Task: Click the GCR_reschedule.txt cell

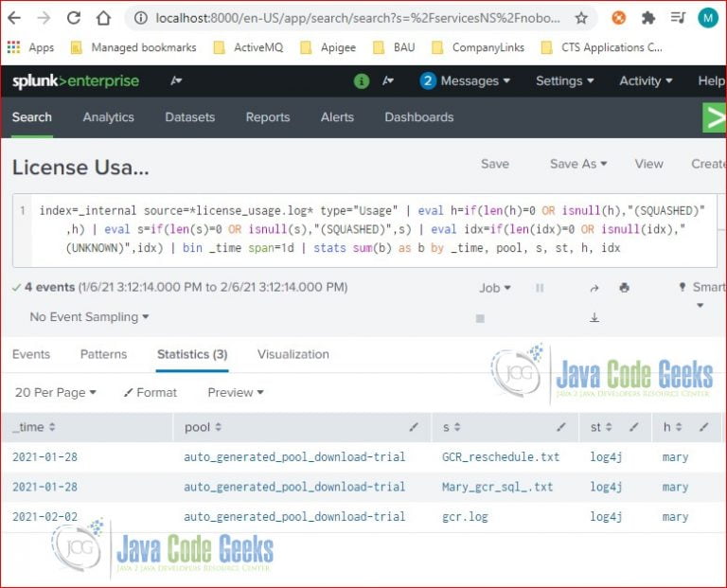Action: (501, 457)
